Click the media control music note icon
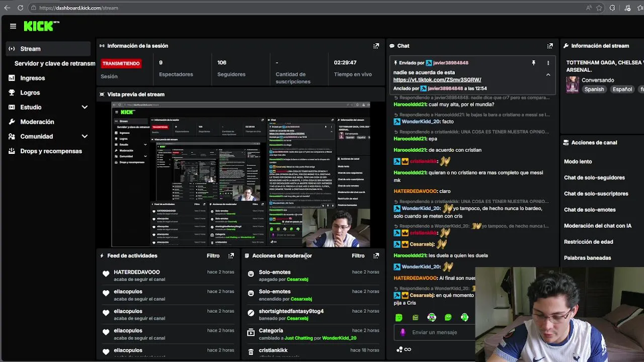 [627, 8]
